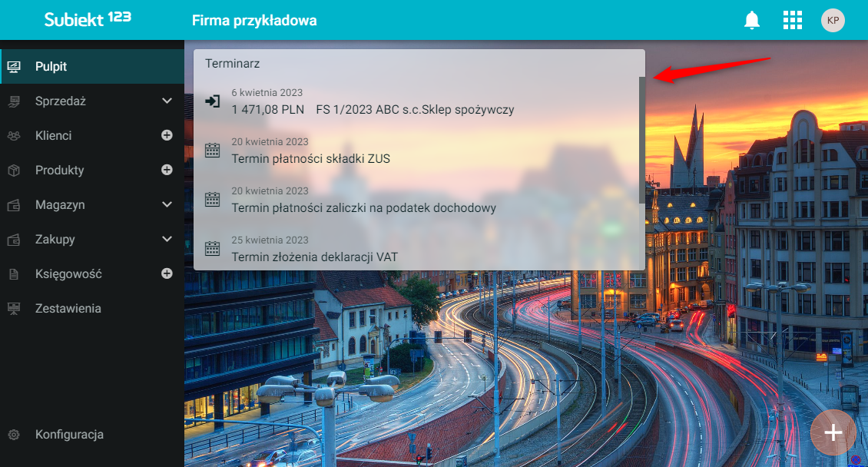Click the Produkty box icon

(x=14, y=171)
